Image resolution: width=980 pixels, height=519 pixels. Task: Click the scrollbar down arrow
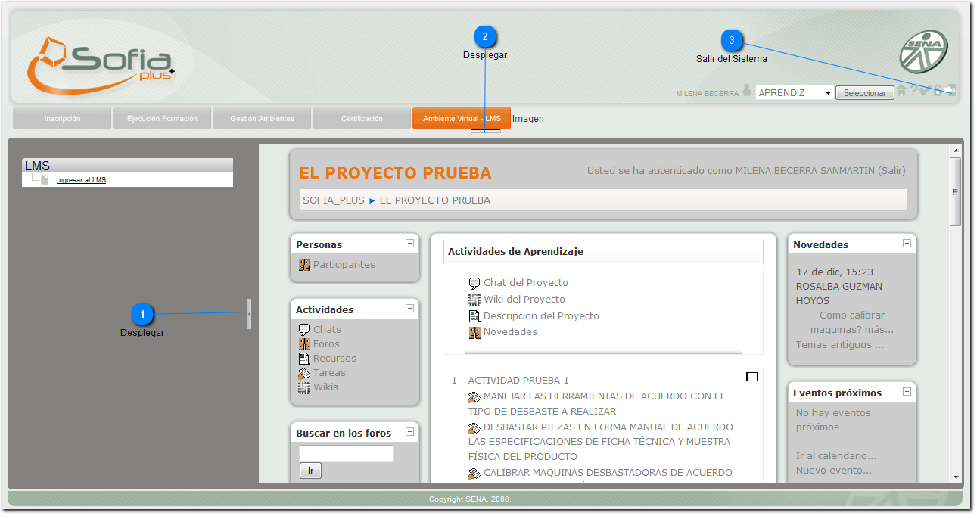click(956, 477)
